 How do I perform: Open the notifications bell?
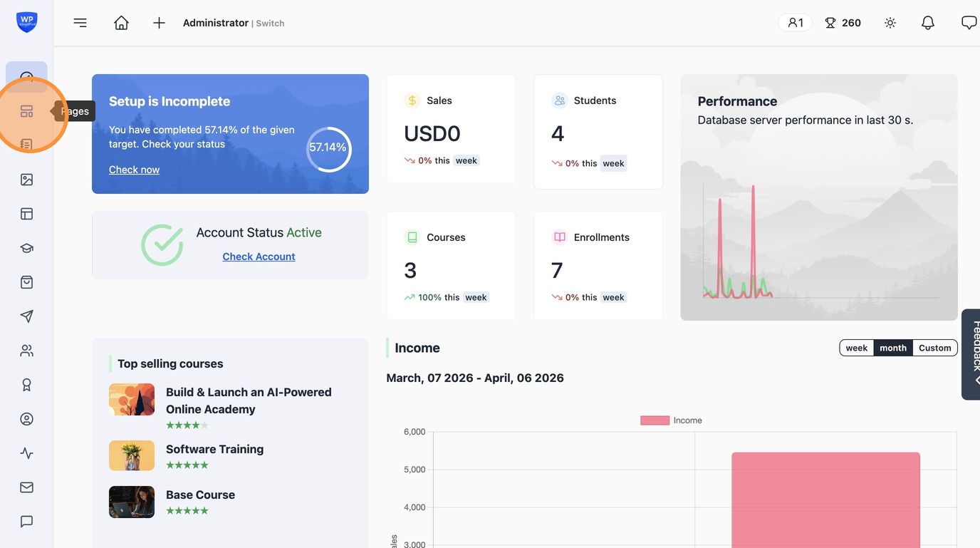point(928,23)
